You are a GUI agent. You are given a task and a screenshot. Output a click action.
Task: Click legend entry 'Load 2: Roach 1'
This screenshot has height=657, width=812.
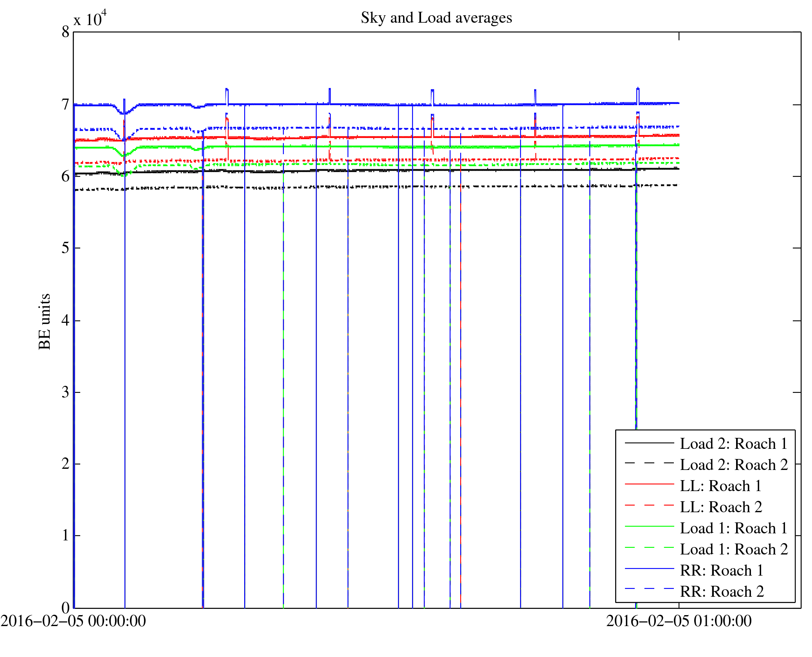tap(733, 444)
